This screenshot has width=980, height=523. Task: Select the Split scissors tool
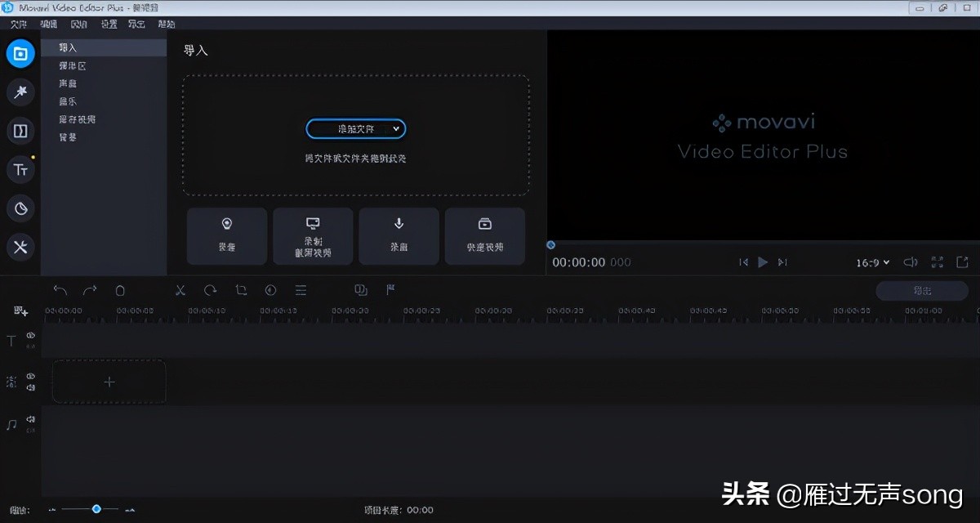click(x=180, y=290)
